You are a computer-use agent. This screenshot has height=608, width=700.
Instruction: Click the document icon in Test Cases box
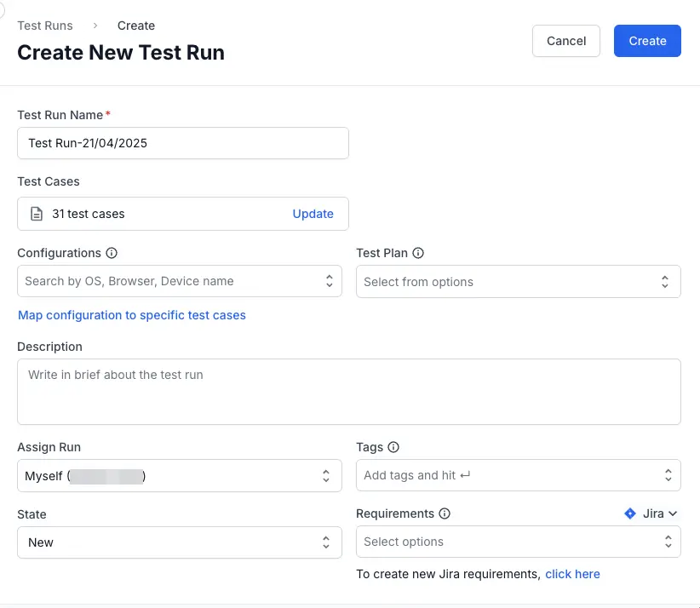[37, 214]
